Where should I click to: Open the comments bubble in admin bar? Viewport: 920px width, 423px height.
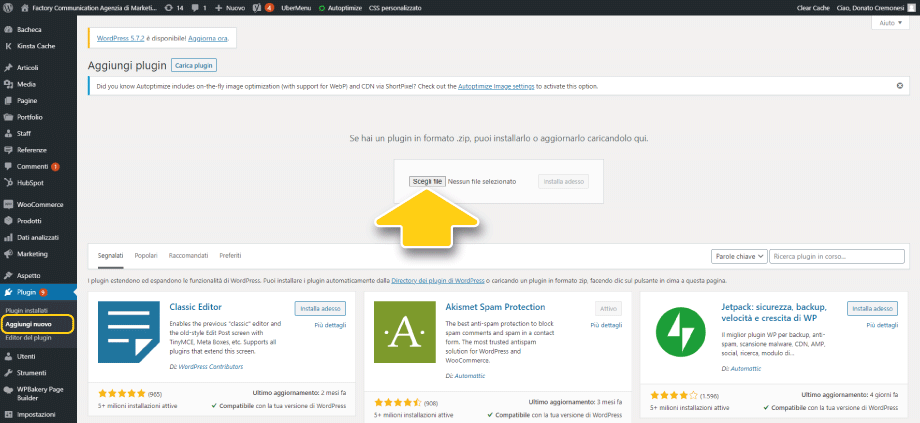pyautogui.click(x=199, y=8)
